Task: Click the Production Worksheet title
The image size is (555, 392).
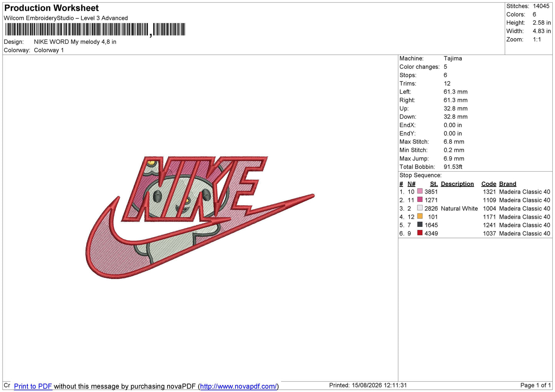Action: (x=51, y=8)
